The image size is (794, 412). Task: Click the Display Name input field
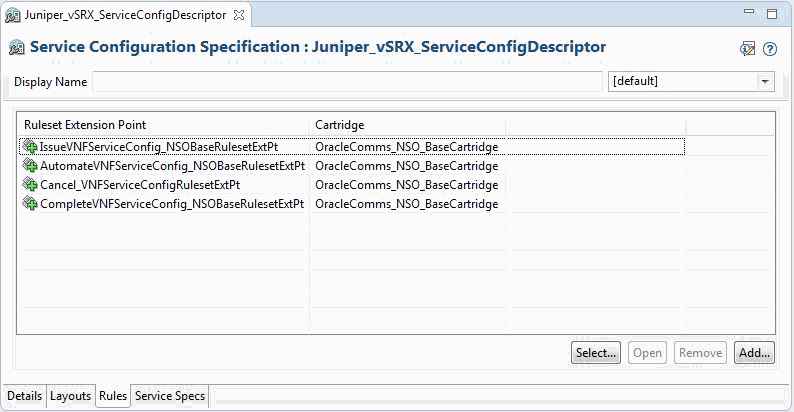coord(347,81)
